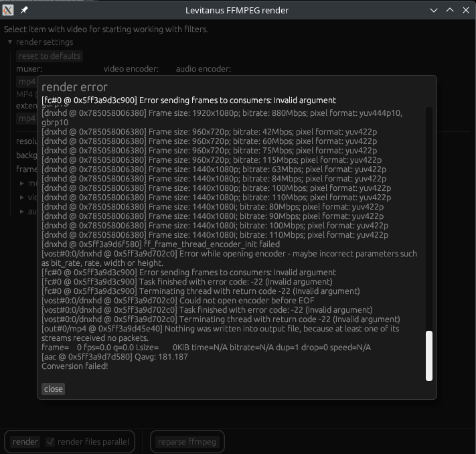Minimize window using the down chevron
Image resolution: width=476 pixels, height=454 pixels.
[434, 10]
